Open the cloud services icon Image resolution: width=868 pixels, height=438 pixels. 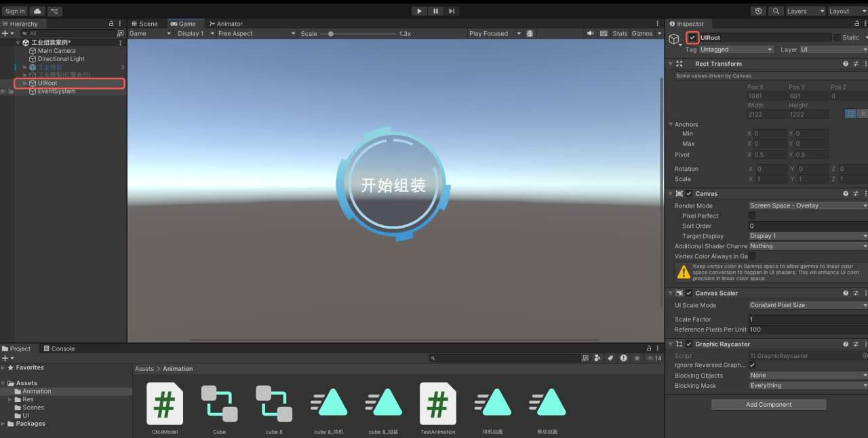coord(37,11)
